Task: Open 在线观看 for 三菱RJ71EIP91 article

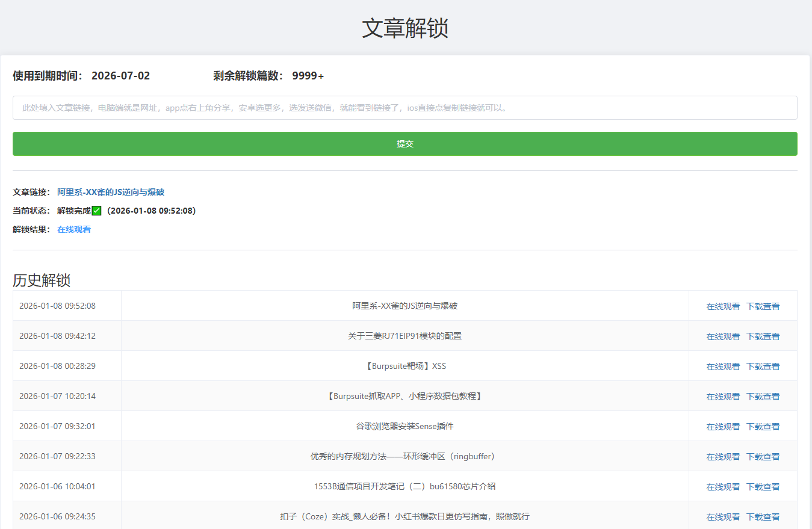Action: [x=723, y=336]
